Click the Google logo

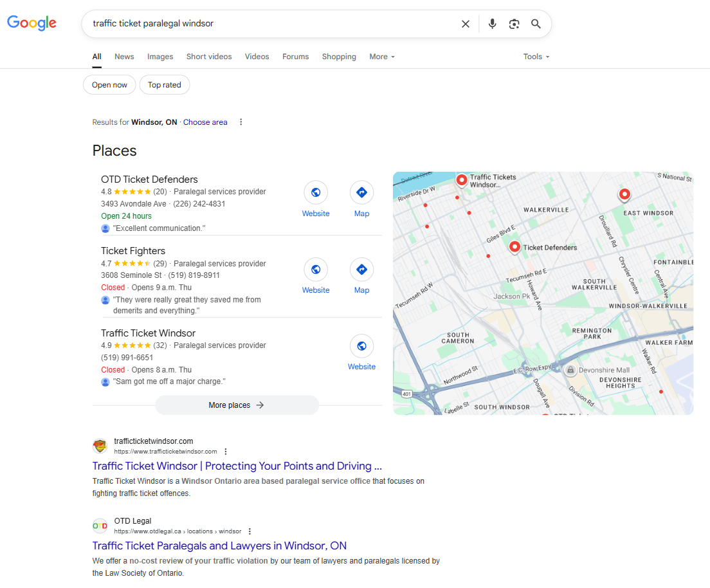[32, 23]
